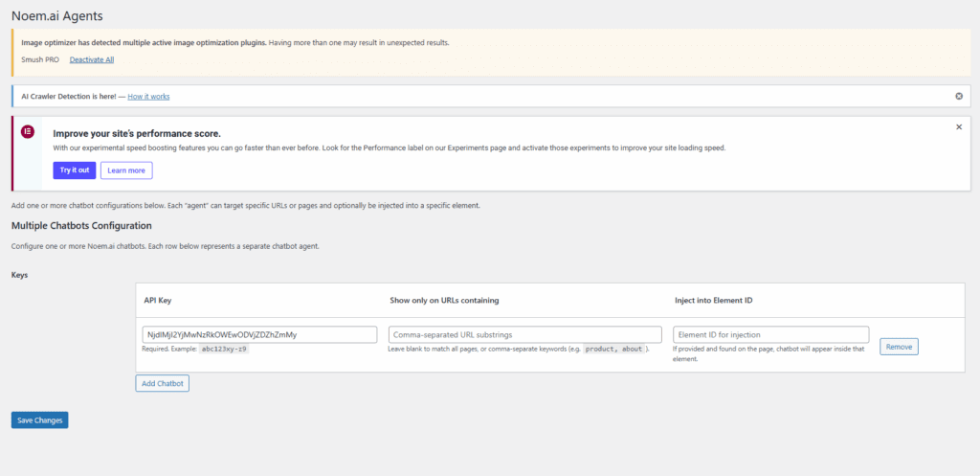
Task: Select the Element ID for injection field
Action: tap(770, 335)
